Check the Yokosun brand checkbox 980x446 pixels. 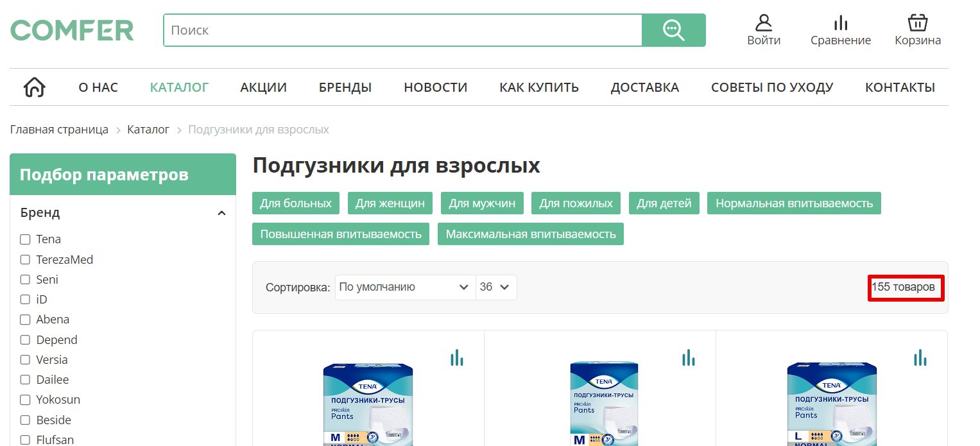tap(25, 400)
